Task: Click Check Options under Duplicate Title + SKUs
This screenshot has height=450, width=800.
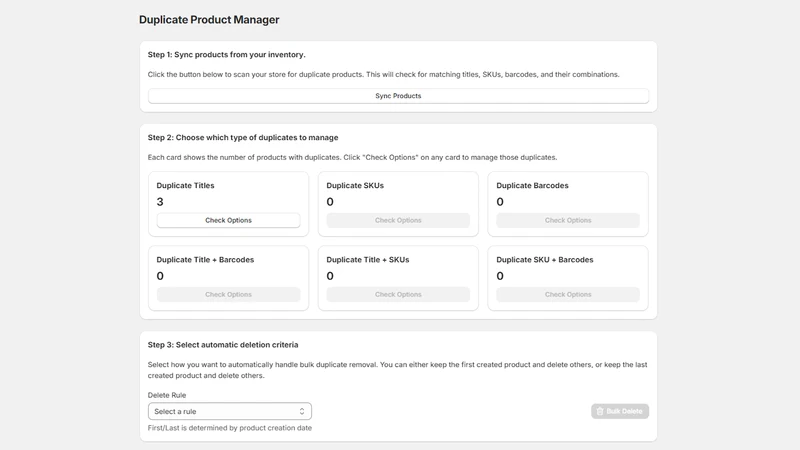Action: coord(398,294)
